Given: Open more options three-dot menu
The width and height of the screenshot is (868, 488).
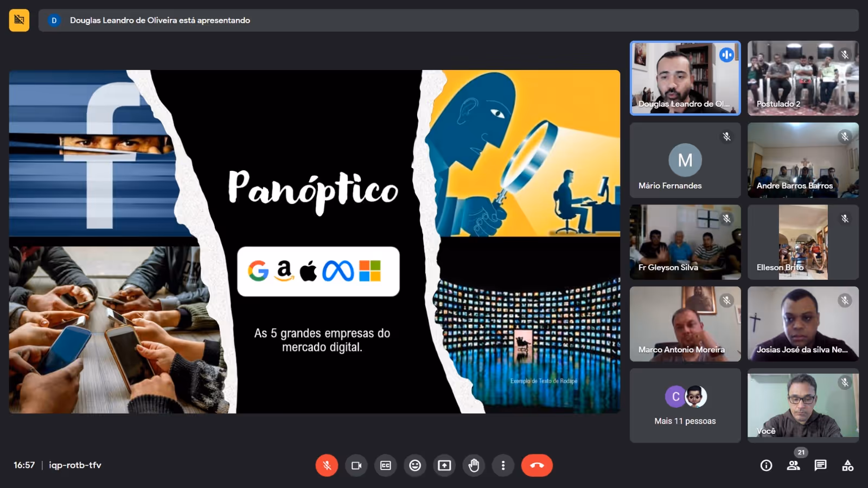Looking at the screenshot, I should (503, 465).
